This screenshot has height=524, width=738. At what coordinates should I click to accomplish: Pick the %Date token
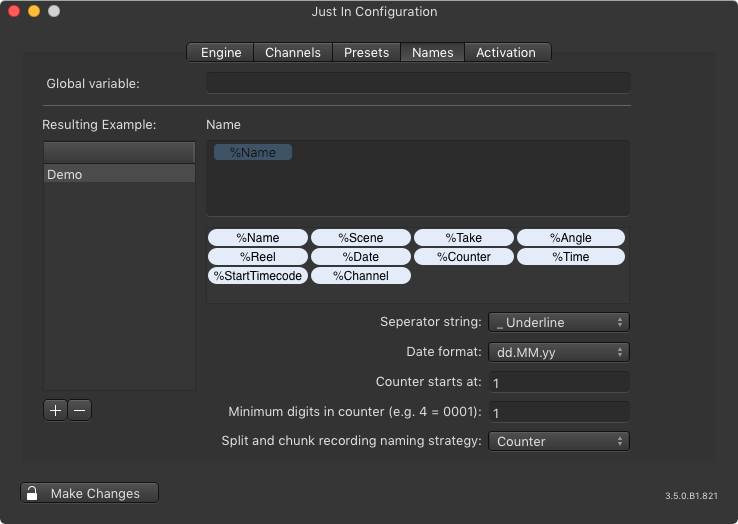click(x=361, y=257)
